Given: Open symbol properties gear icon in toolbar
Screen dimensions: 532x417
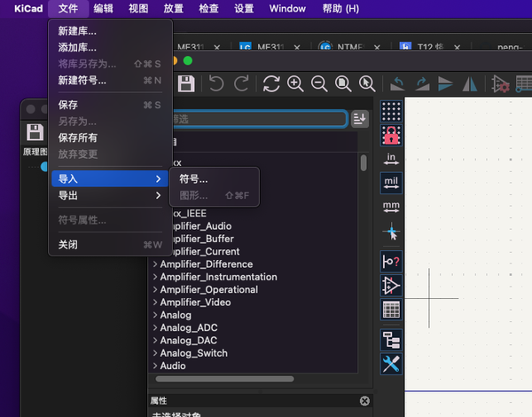Looking at the screenshot, I should coord(500,83).
